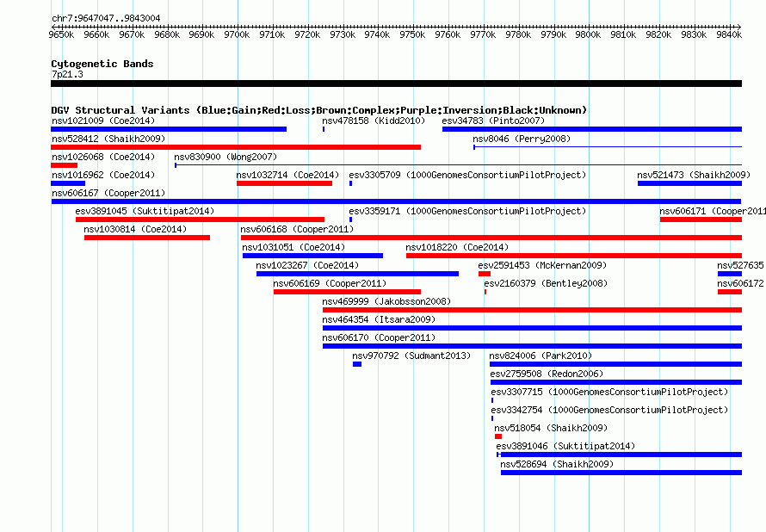Click the blue bar under nsv1031051

312,256
